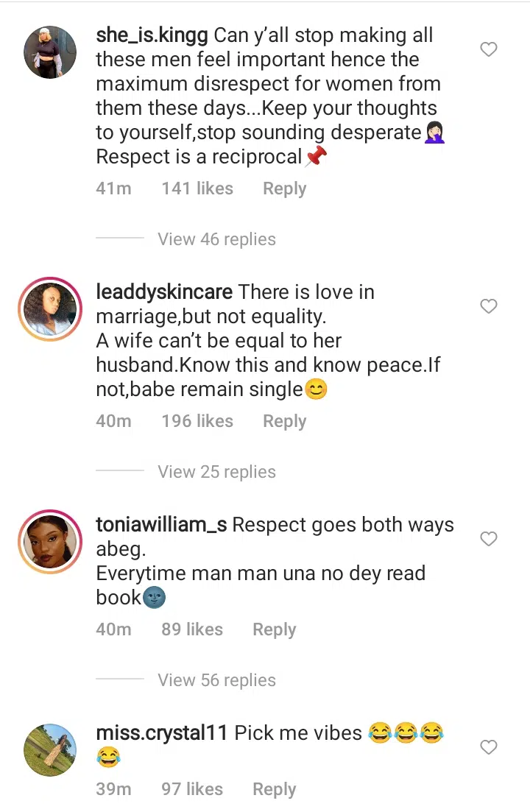
Task: Reply to toniawilliam_s comment
Action: point(275,629)
